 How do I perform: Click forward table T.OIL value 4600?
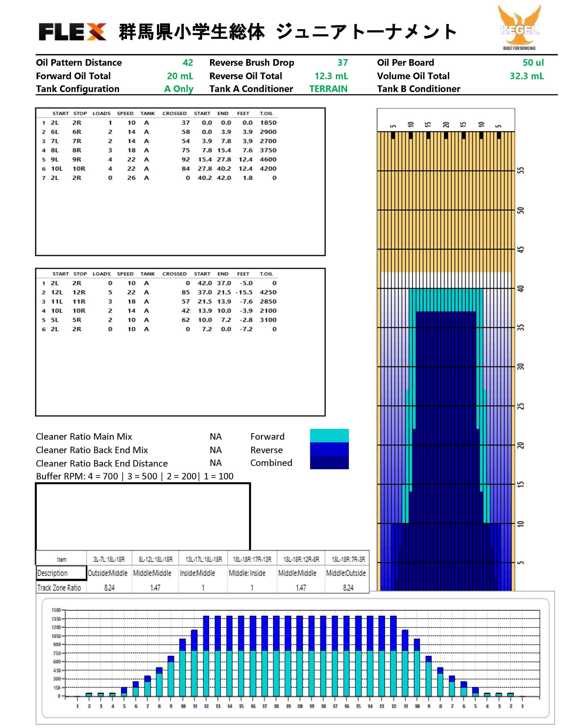pyautogui.click(x=268, y=159)
